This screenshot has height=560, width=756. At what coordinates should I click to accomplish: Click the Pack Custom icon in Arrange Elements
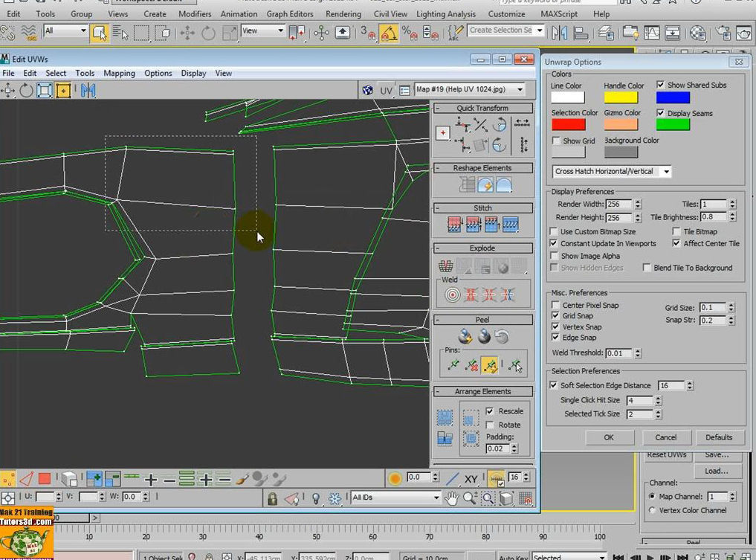tap(445, 417)
